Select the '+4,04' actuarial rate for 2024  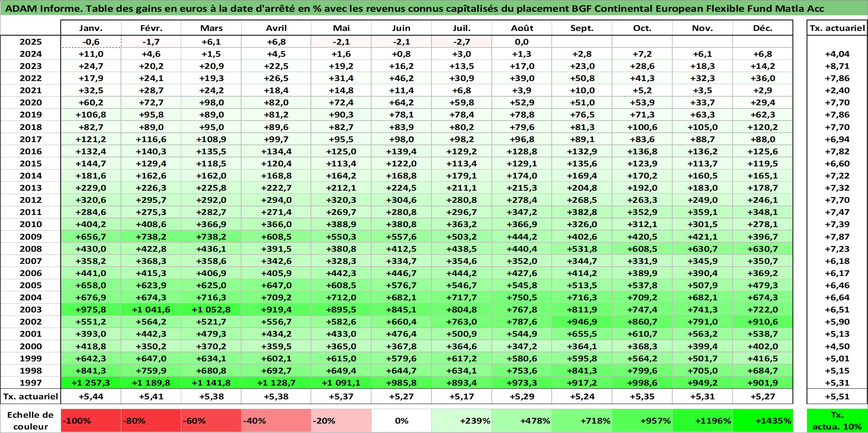[x=837, y=54]
